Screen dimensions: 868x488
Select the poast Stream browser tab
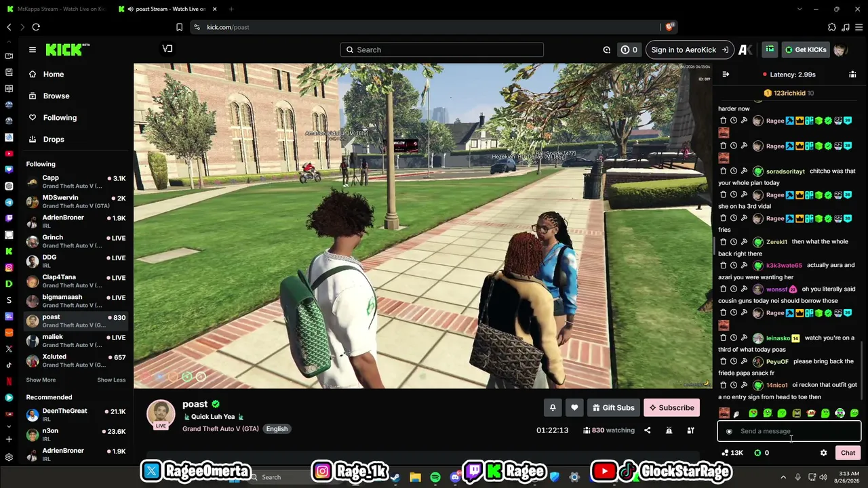[167, 9]
